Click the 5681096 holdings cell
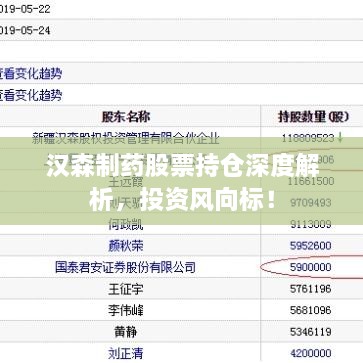This screenshot has width=363, height=363. coord(311,310)
